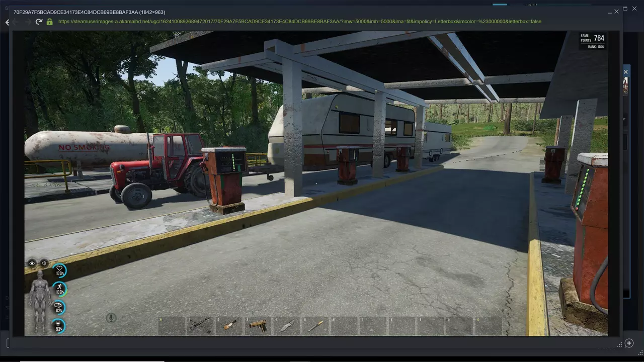Click the reload page icon
644x362 pixels.
(x=38, y=22)
